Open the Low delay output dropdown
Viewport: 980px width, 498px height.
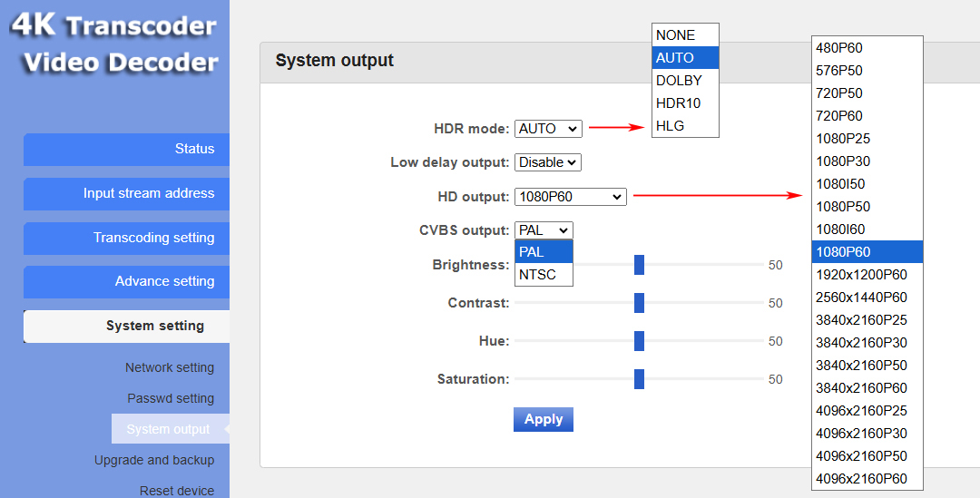tap(548, 162)
